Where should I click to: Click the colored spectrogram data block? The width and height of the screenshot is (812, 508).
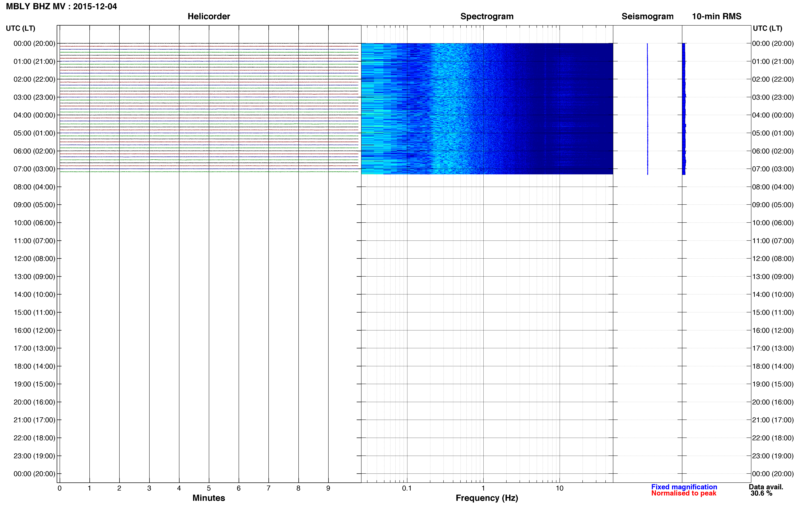coord(487,109)
